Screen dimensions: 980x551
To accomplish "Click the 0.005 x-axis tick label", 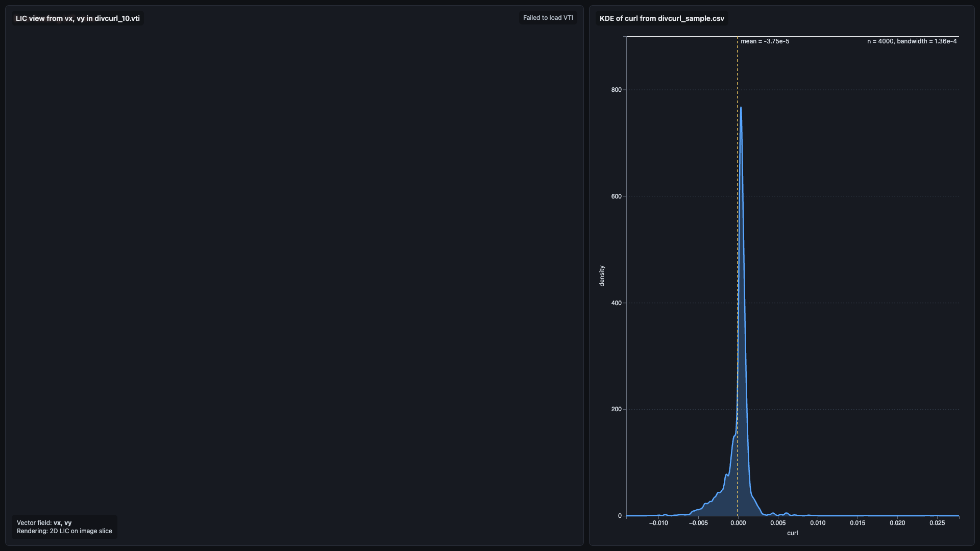I will (x=778, y=523).
